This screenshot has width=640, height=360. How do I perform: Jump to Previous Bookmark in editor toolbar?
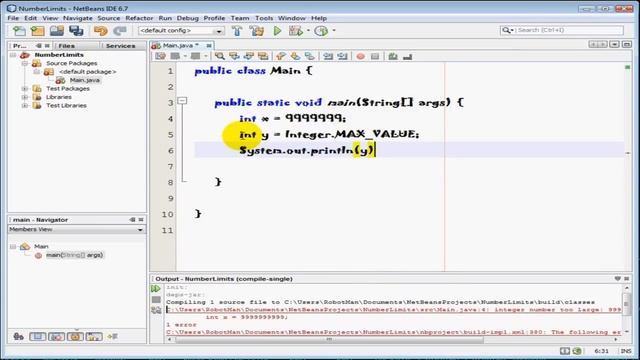[280, 56]
